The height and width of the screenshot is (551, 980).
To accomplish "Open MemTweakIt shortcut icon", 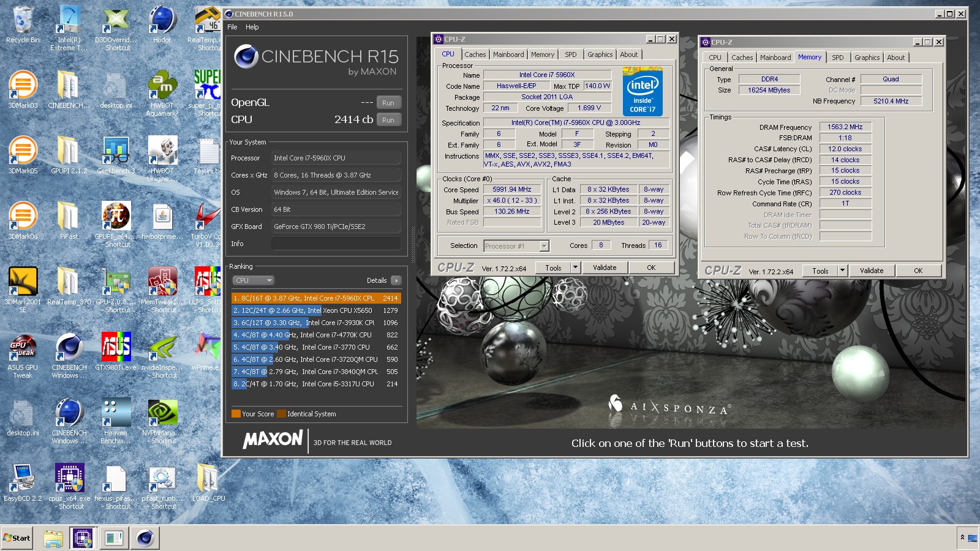I will click(x=162, y=290).
